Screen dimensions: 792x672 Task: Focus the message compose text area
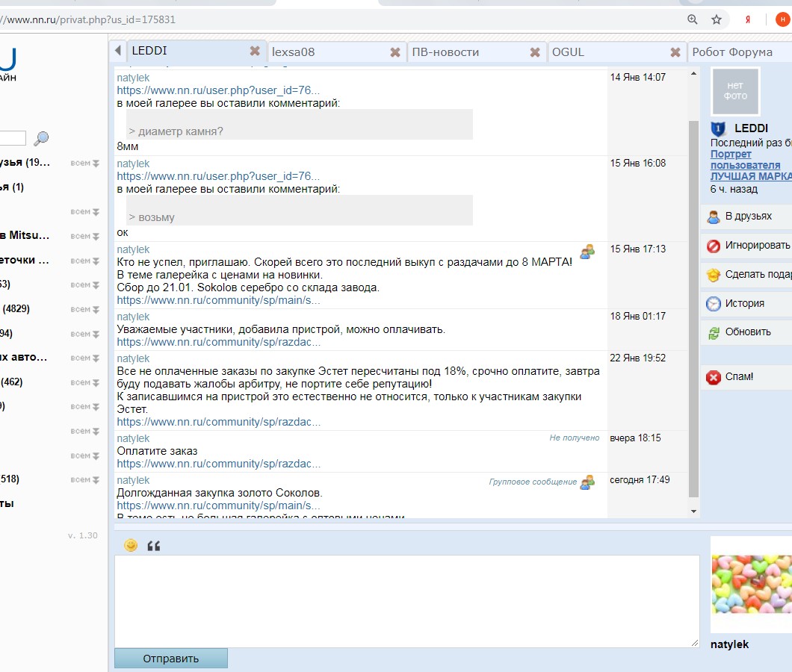tap(406, 601)
